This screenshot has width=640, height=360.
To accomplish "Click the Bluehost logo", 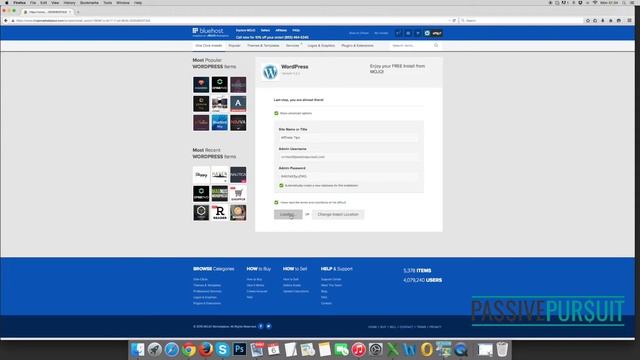I will click(x=208, y=32).
